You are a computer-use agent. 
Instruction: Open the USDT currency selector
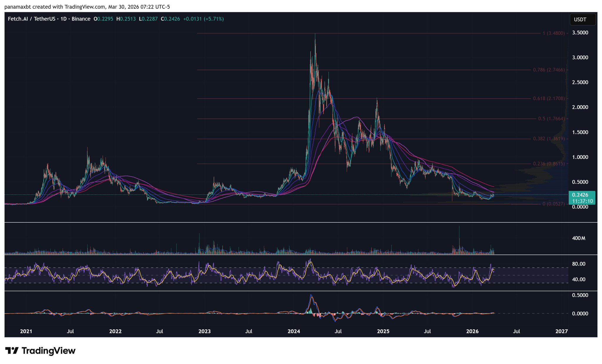pyautogui.click(x=582, y=20)
